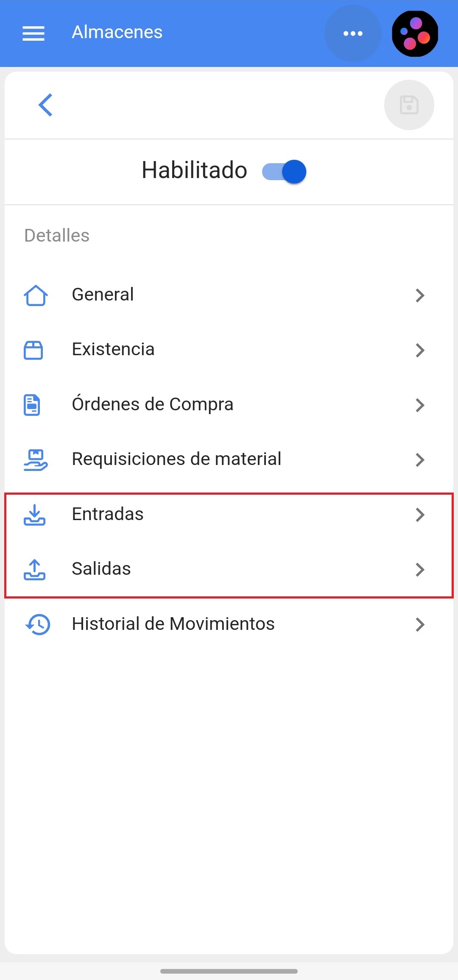Open Historial de Movimientos chevron arrow

[x=420, y=624]
